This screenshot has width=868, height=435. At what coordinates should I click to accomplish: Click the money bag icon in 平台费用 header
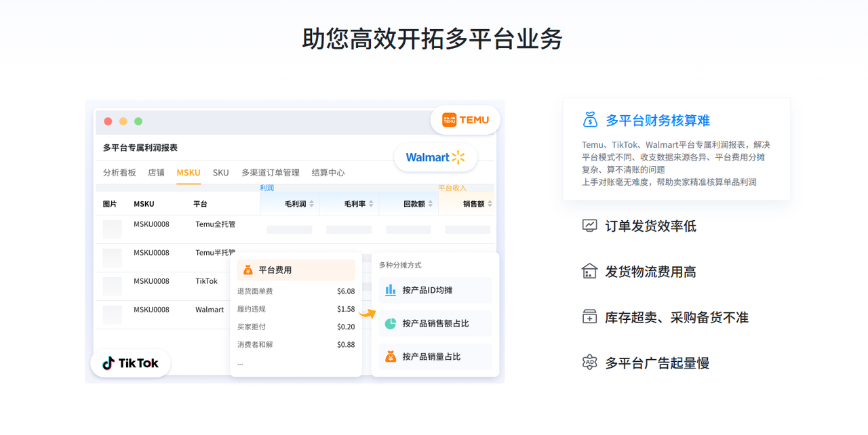(x=248, y=270)
